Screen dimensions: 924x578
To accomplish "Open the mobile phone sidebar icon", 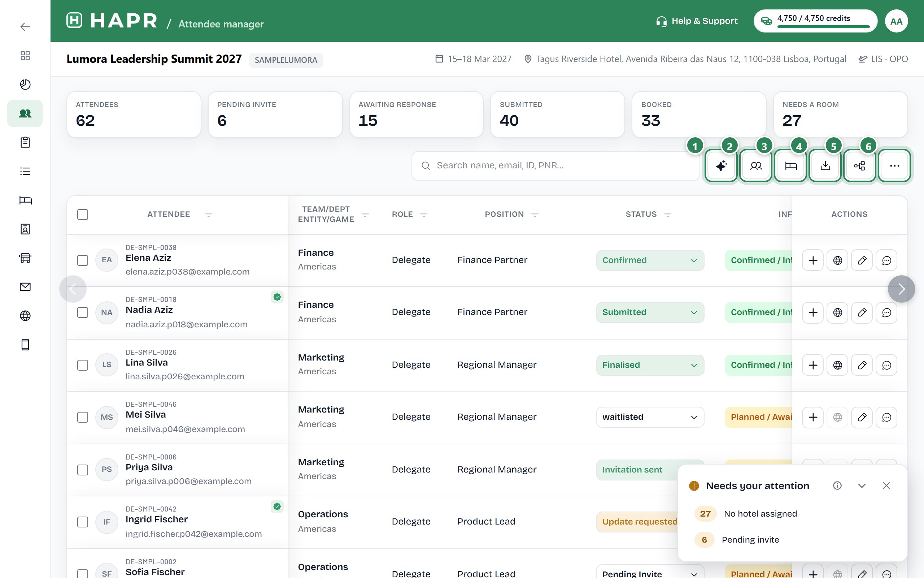I will pyautogui.click(x=25, y=345).
